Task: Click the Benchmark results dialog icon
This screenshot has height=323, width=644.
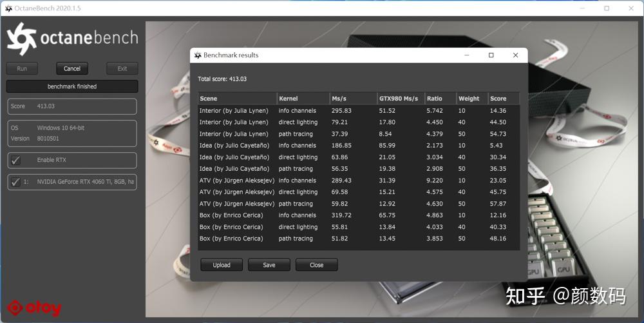Action: click(x=198, y=55)
